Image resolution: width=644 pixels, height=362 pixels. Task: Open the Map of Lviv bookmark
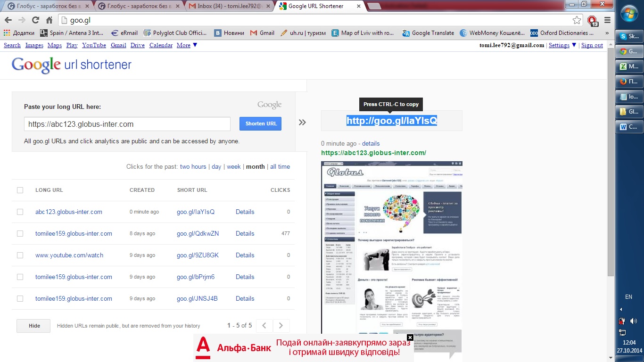point(363,33)
